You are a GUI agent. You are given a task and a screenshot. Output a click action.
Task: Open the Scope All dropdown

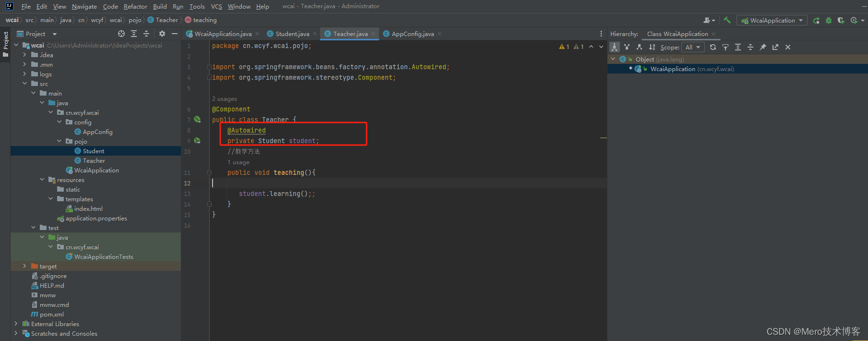tap(693, 47)
